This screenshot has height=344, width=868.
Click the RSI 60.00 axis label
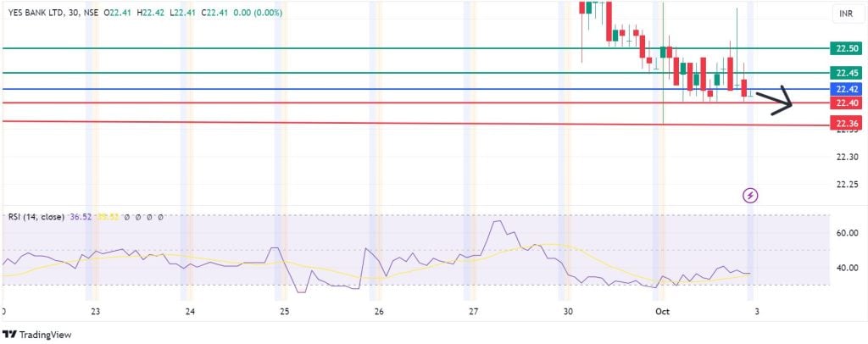point(847,233)
